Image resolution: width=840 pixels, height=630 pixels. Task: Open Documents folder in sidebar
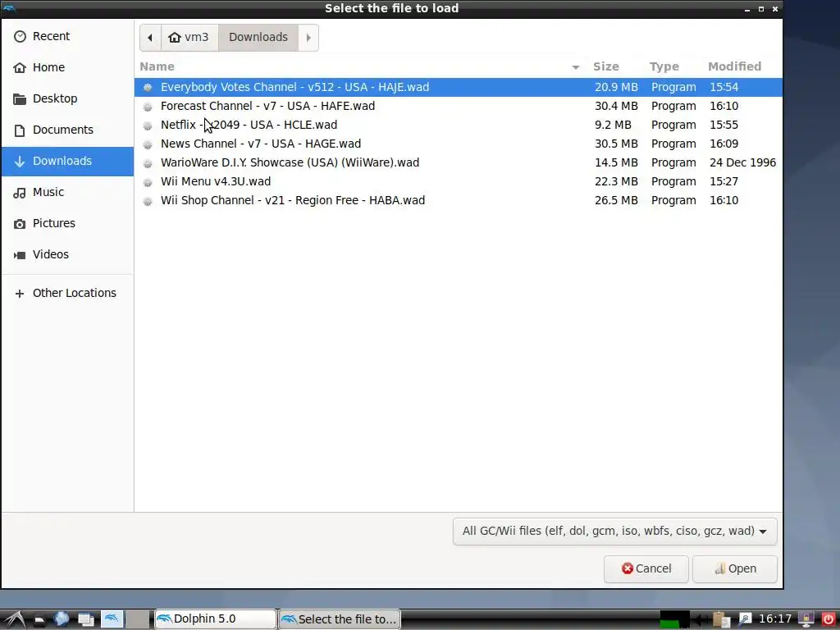(x=67, y=130)
